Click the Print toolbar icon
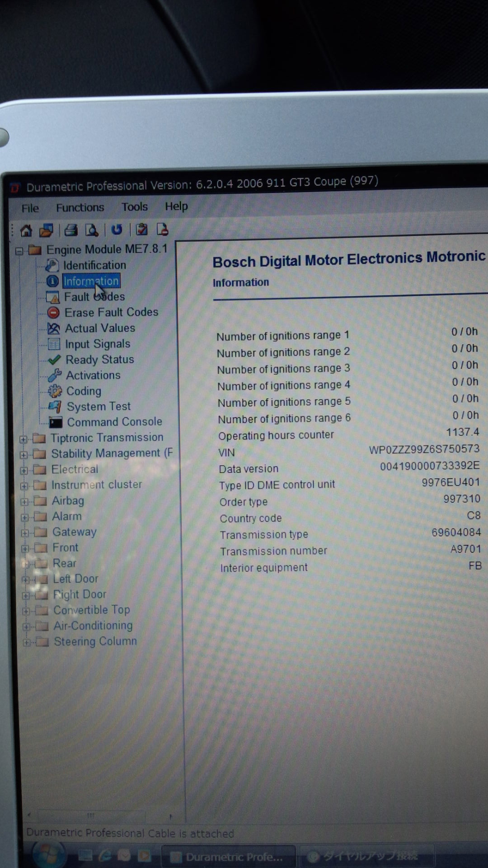 pyautogui.click(x=71, y=230)
